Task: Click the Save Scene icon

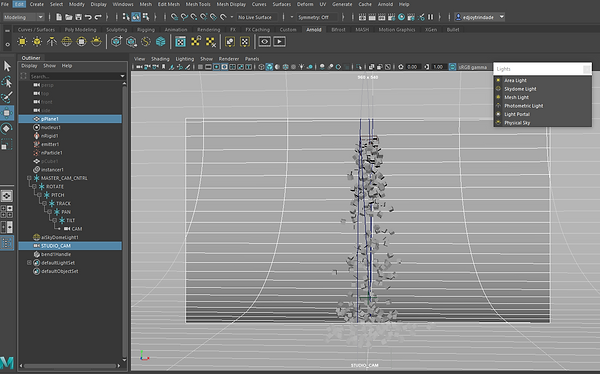Action: (78, 17)
